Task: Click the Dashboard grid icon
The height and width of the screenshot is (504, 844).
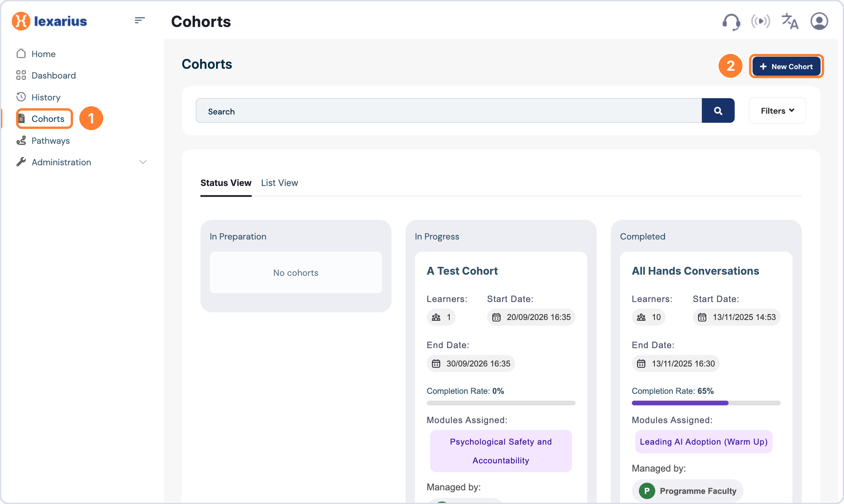Action: [x=21, y=75]
